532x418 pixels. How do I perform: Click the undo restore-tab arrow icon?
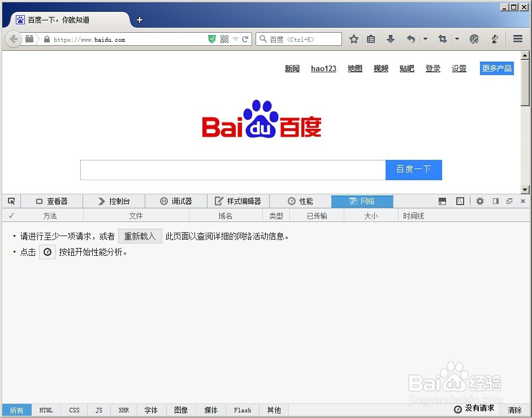[x=411, y=40]
